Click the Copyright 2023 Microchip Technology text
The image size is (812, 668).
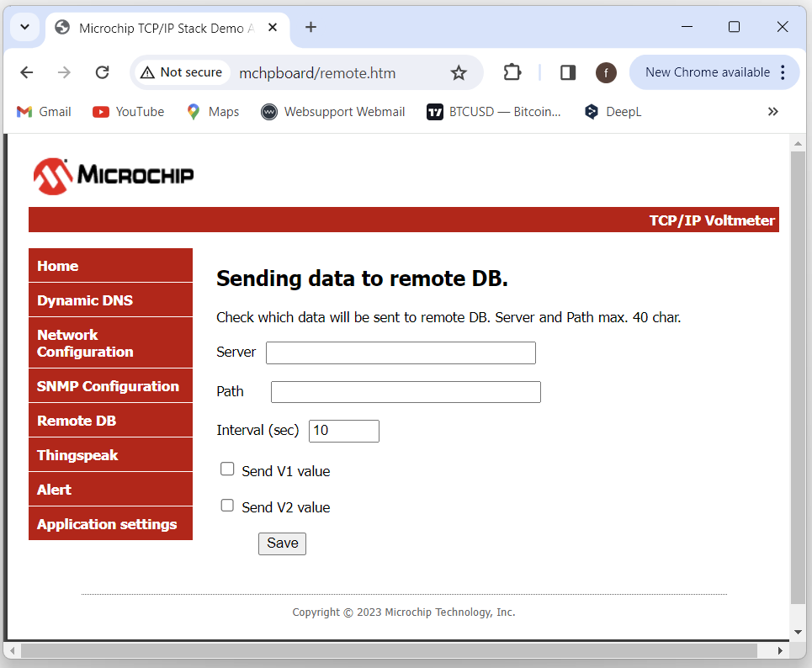click(404, 612)
